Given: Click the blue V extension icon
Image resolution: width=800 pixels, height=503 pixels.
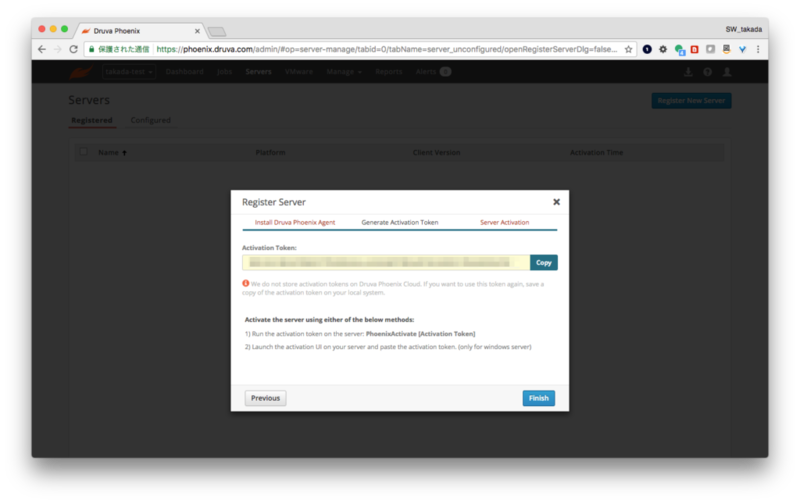Looking at the screenshot, I should [x=742, y=49].
